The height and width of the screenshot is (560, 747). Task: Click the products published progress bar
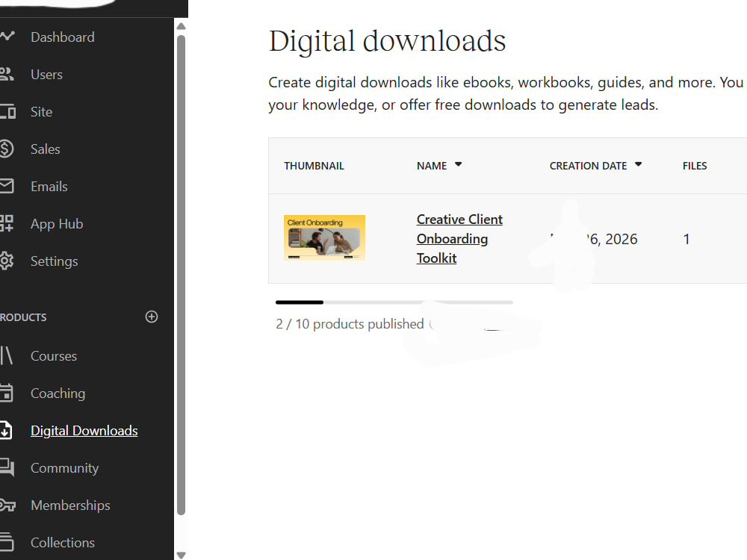[394, 302]
